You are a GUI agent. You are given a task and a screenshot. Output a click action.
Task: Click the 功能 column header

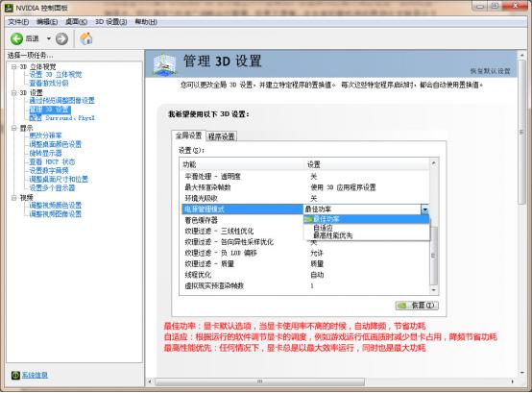click(x=242, y=164)
